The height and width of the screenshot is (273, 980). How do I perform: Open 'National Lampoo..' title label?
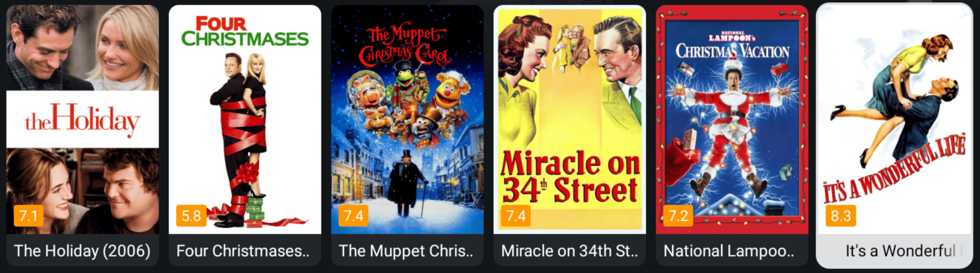(729, 251)
